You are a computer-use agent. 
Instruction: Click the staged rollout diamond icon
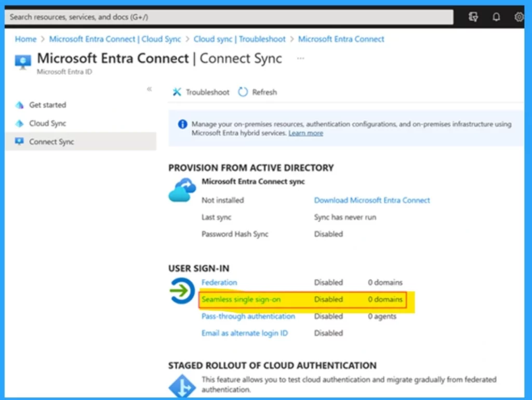tap(182, 386)
